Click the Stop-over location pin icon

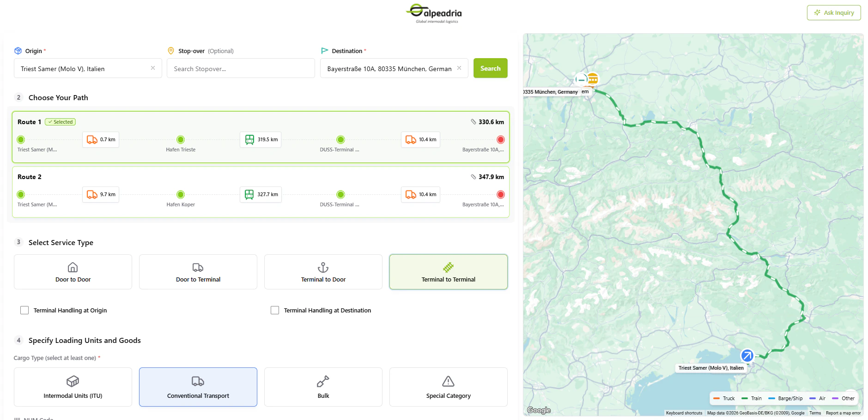pos(171,51)
